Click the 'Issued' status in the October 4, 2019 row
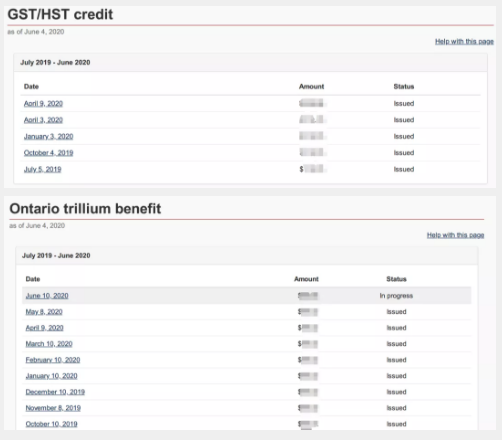This screenshot has height=440, width=502. (404, 153)
